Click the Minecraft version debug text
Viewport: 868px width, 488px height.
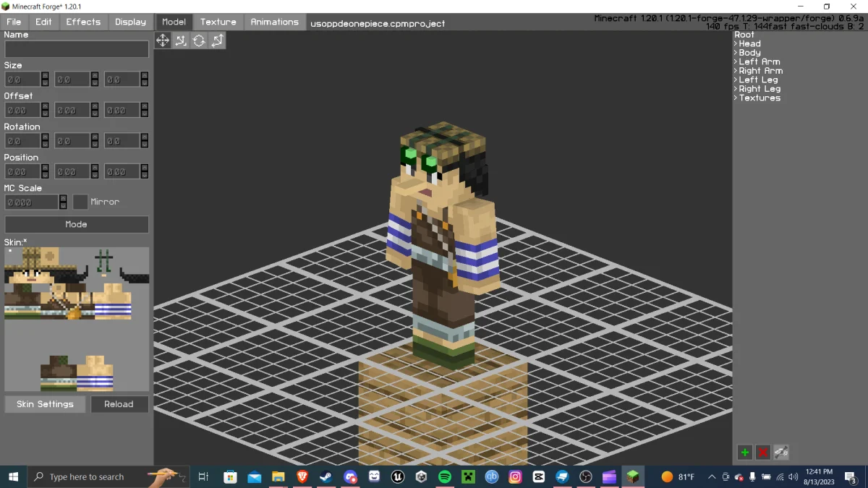click(729, 18)
